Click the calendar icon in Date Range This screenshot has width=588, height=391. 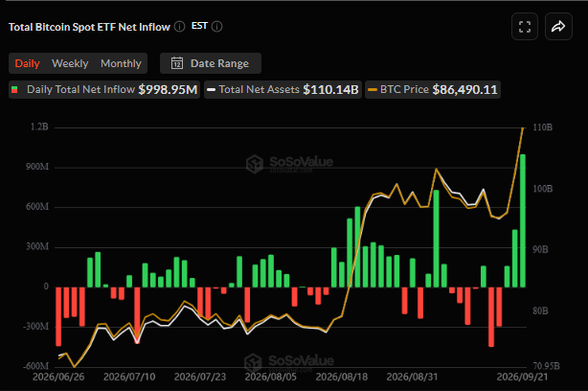click(177, 63)
